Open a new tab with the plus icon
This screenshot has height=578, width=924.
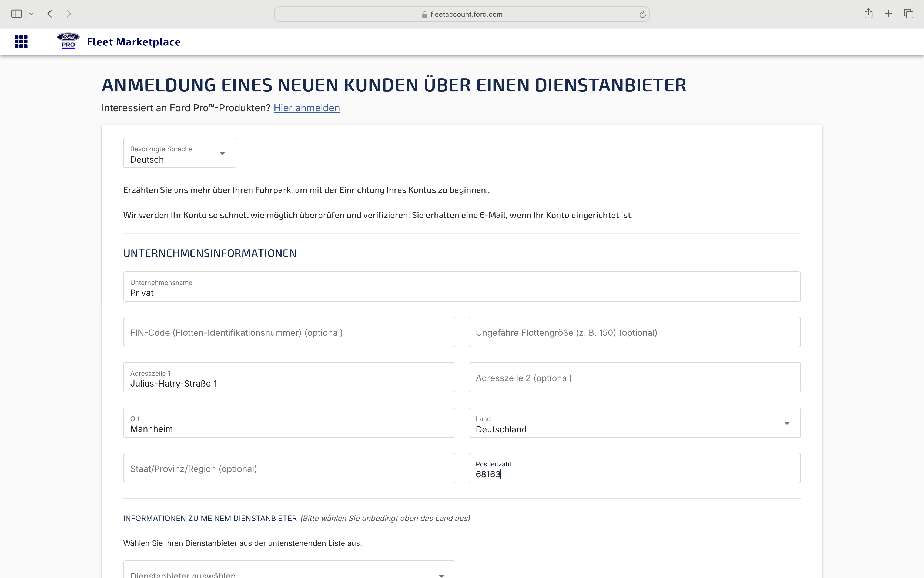[x=888, y=14]
